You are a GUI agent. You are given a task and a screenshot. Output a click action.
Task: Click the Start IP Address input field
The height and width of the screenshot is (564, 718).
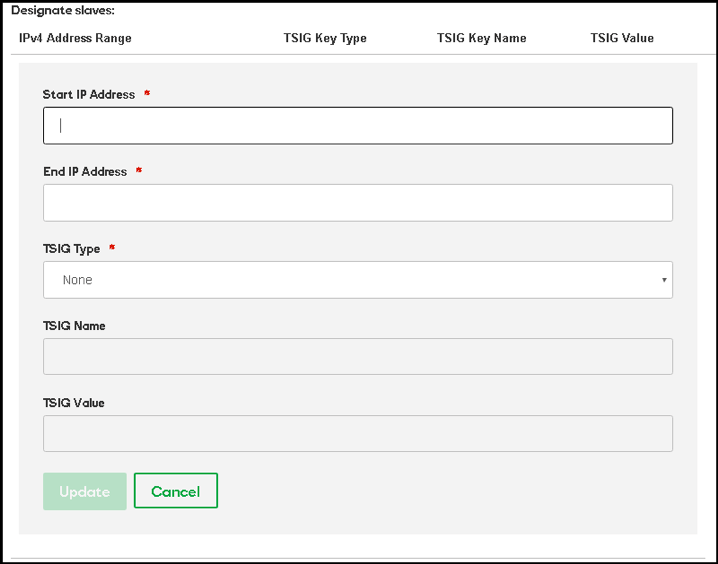(358, 125)
